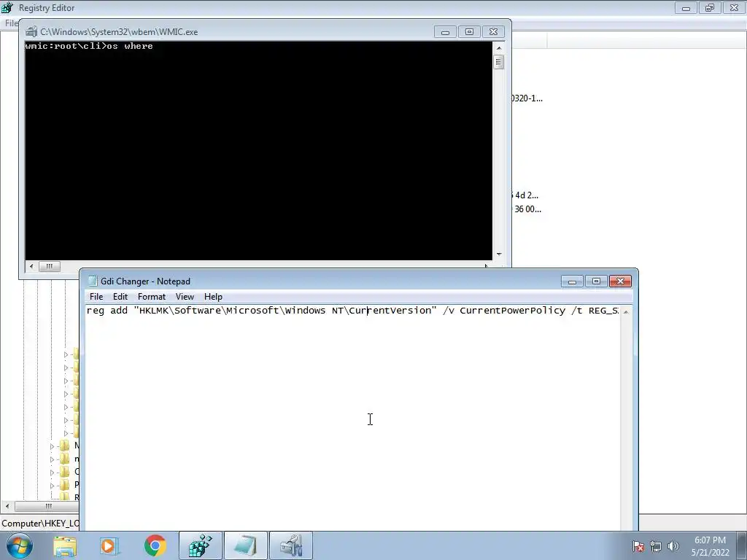The width and height of the screenshot is (747, 560).
Task: Restore down the Registry Editor window
Action: (710, 7)
